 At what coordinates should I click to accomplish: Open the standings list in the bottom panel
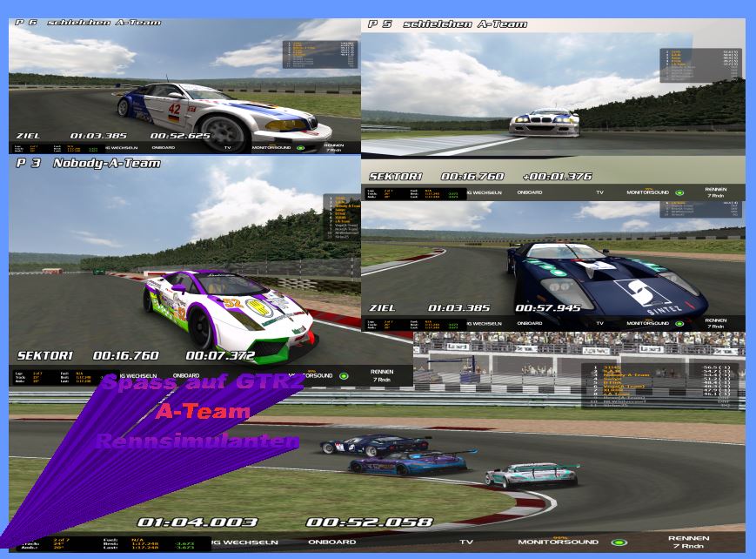[660, 385]
